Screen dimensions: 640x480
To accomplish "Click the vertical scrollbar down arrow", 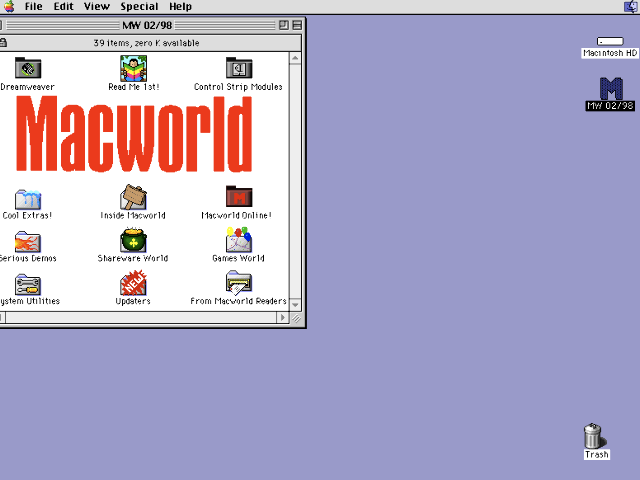I will [x=296, y=305].
